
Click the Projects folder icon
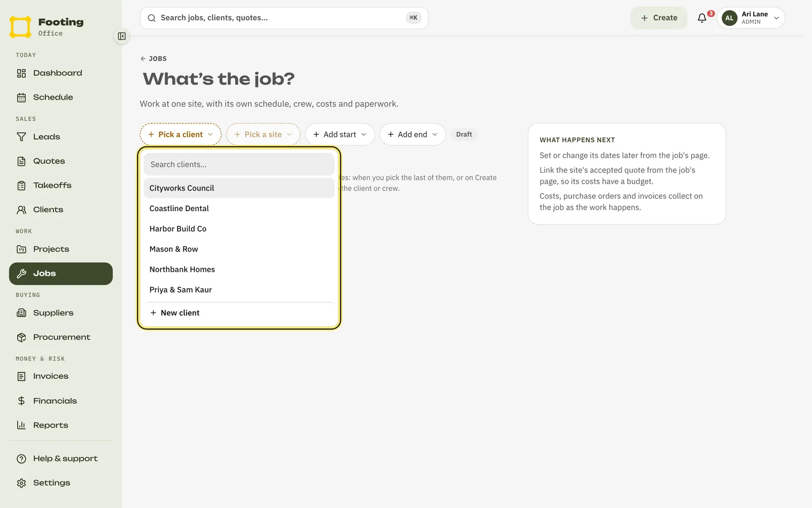(x=21, y=249)
